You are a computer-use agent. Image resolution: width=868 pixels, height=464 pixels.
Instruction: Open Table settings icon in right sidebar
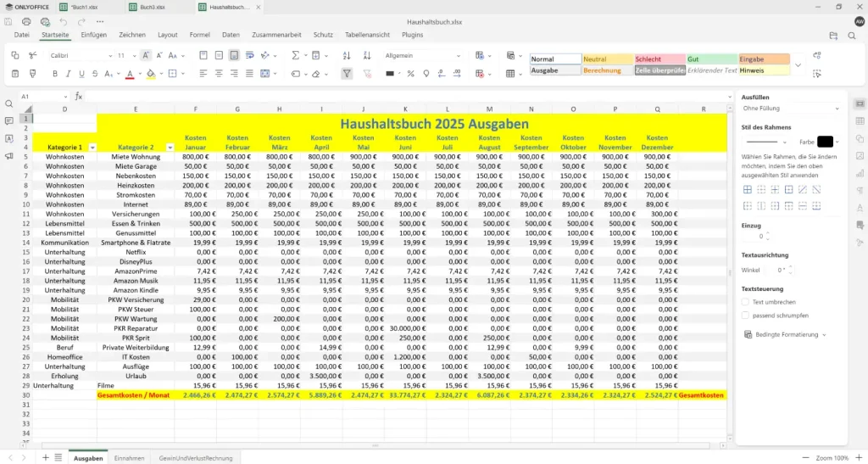860,121
